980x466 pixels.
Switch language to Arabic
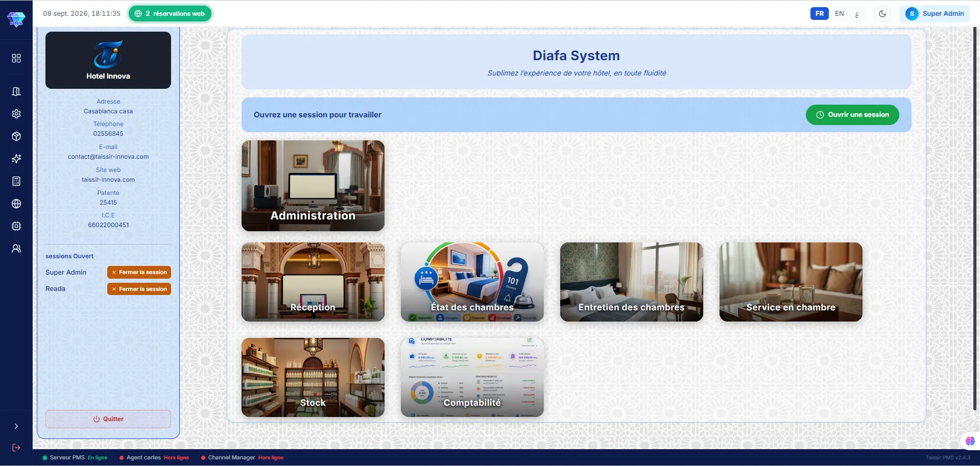click(x=857, y=15)
